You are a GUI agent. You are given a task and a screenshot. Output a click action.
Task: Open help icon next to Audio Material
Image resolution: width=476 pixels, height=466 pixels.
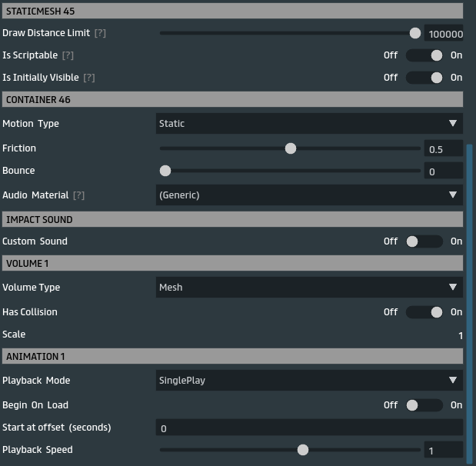(79, 195)
